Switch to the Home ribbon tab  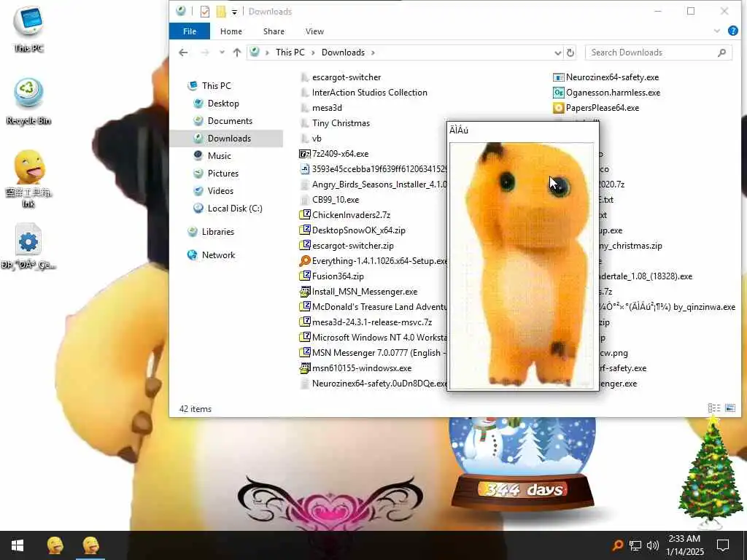(231, 31)
